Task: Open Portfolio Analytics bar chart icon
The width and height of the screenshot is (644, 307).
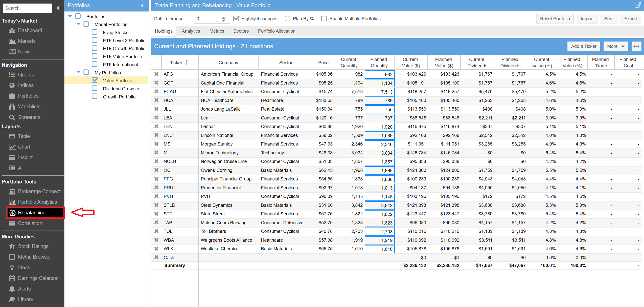Action: [12, 202]
